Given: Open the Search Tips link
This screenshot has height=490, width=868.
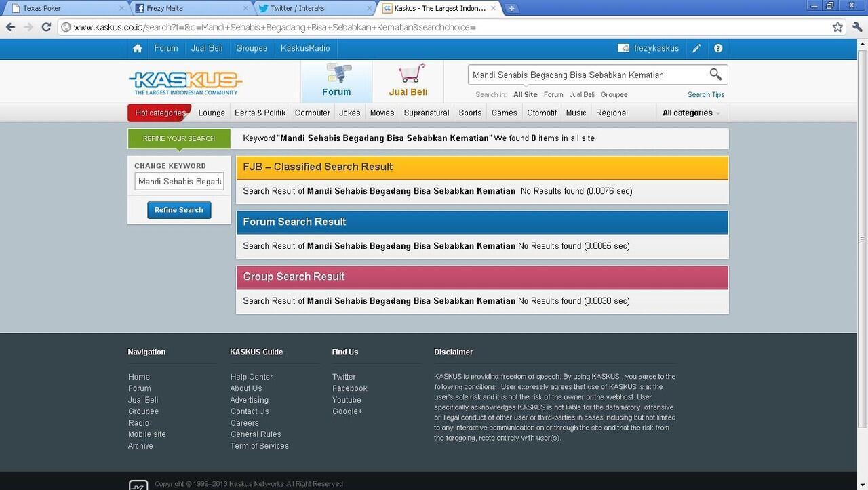Looking at the screenshot, I should pos(706,95).
